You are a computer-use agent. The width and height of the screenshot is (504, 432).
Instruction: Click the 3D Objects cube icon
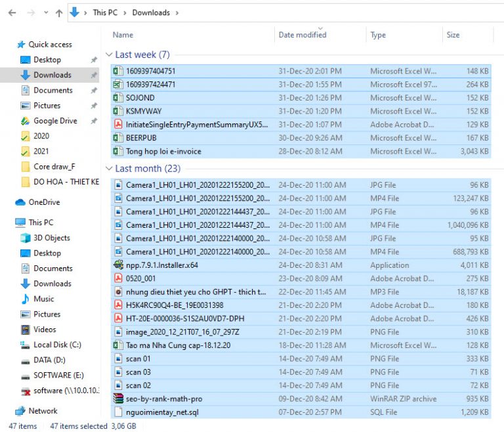point(26,238)
